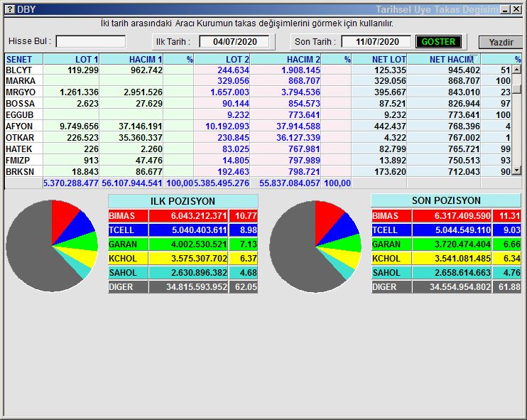Click gray DIGER swatch in SON POZISYON
Screen dimensions: 527x420
click(391, 287)
